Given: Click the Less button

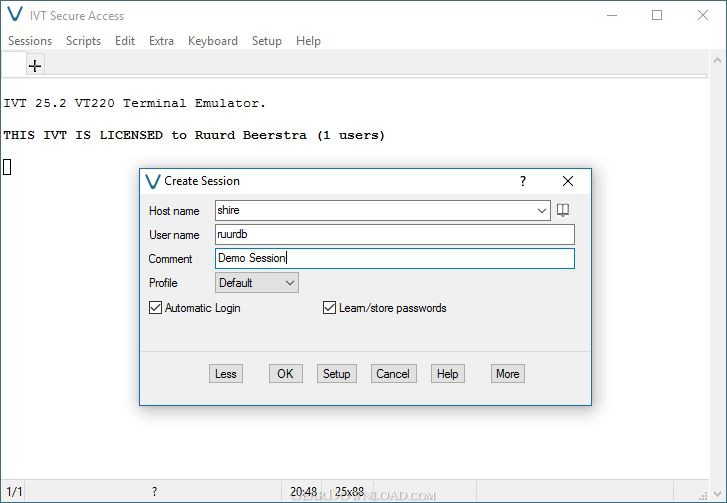Looking at the screenshot, I should tap(226, 374).
